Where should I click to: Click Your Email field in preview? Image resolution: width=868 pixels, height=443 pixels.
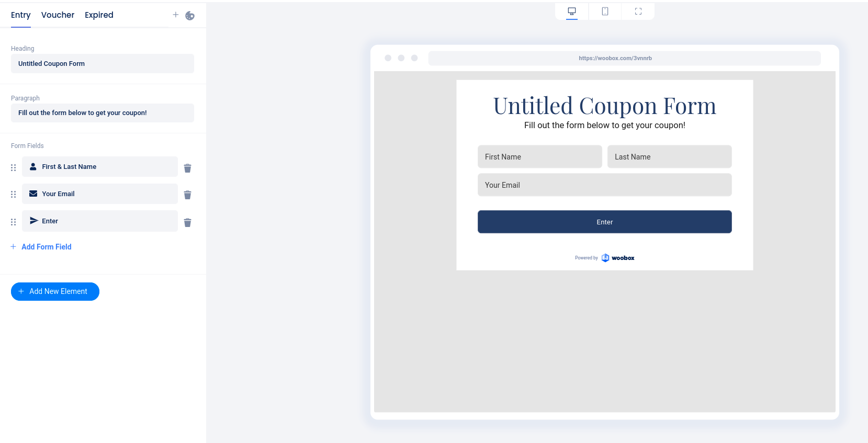(x=605, y=185)
